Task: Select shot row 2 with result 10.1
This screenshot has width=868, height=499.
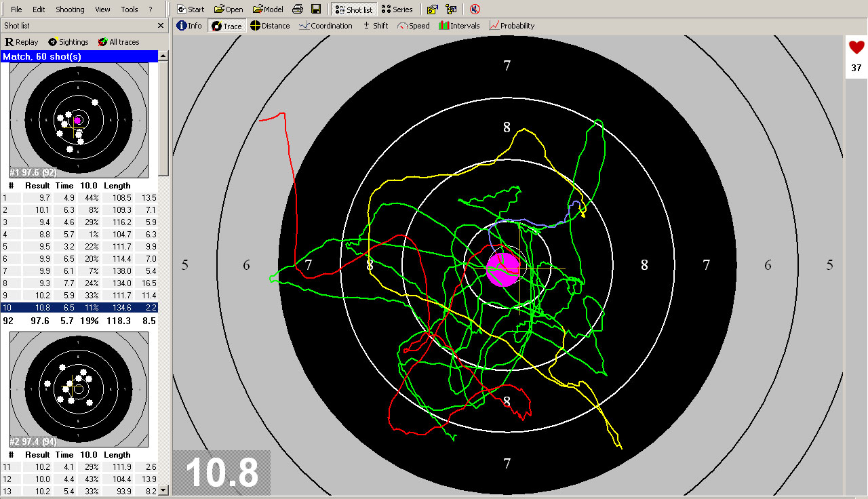Action: tap(79, 210)
